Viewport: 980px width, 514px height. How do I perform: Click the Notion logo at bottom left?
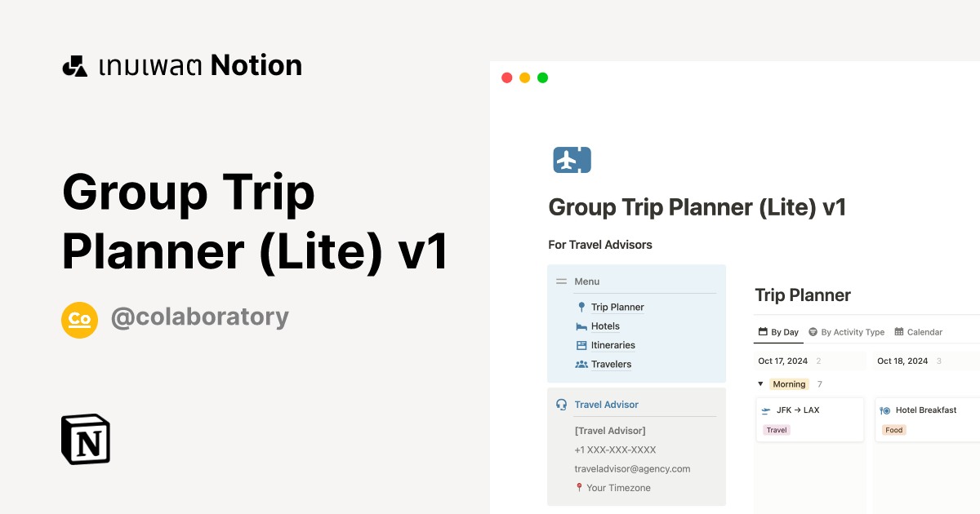[x=86, y=439]
